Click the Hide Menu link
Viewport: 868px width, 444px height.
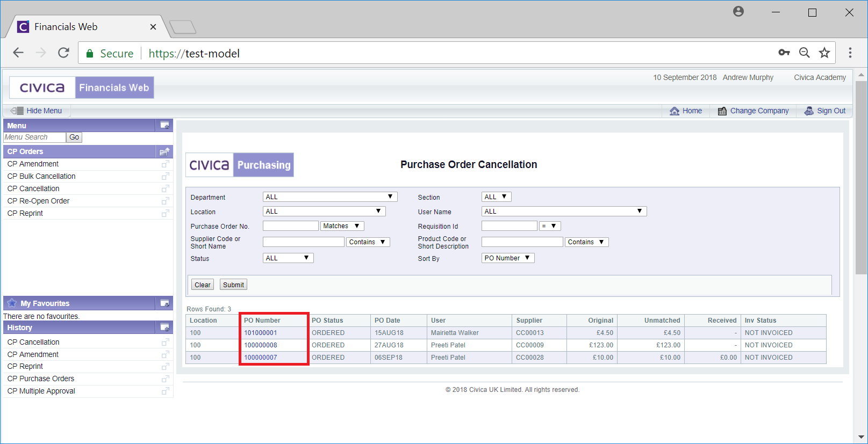(44, 111)
